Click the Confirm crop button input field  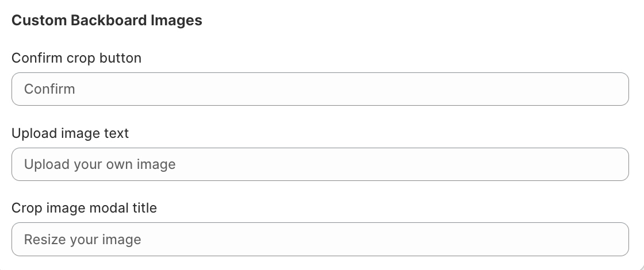320,89
